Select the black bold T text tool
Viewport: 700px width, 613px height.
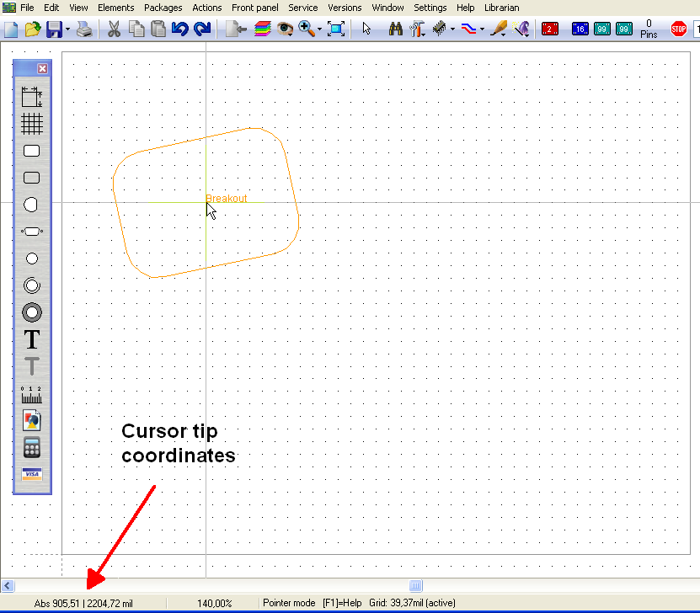point(32,339)
